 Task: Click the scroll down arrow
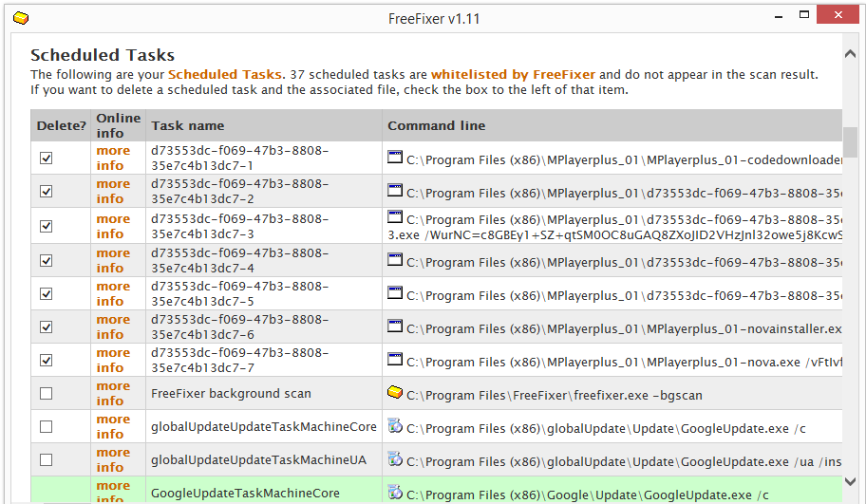coord(850,482)
